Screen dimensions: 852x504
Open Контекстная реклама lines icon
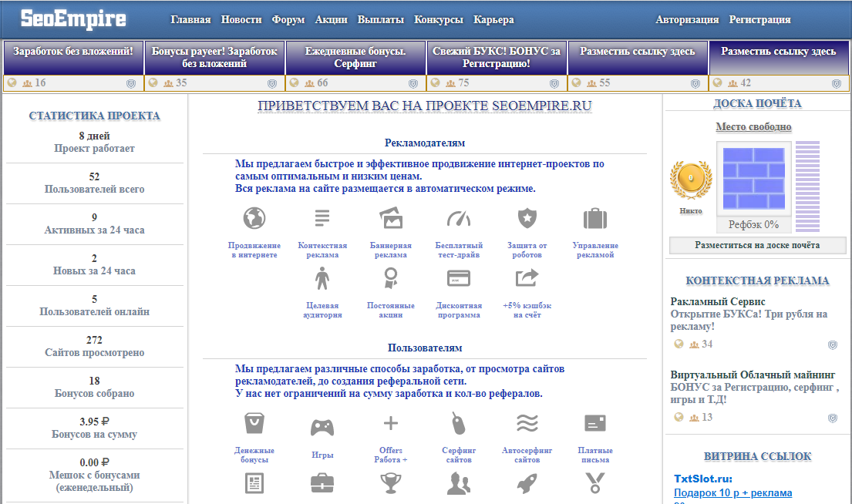click(322, 218)
